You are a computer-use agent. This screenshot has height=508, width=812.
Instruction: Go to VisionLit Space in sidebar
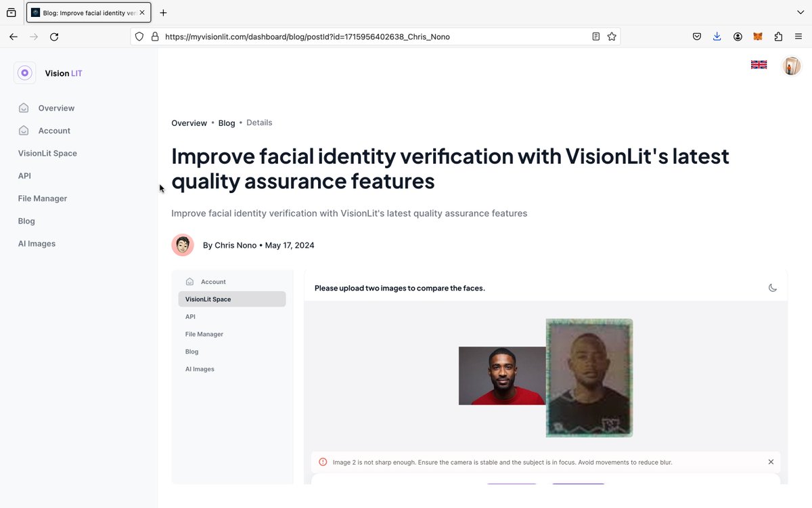(x=47, y=153)
